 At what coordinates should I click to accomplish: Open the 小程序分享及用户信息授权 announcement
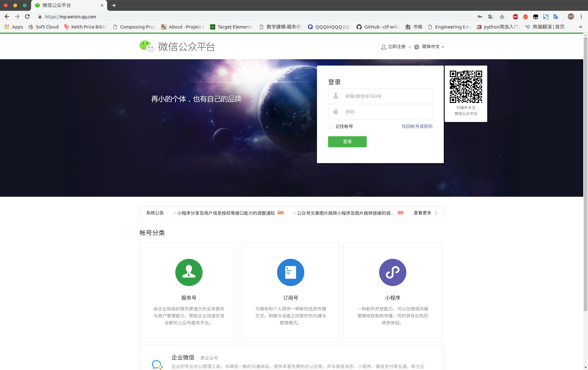(226, 213)
